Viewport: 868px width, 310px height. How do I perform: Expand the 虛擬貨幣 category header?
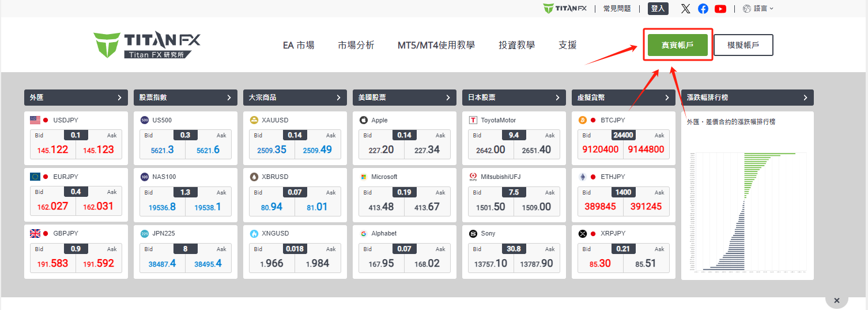(624, 98)
